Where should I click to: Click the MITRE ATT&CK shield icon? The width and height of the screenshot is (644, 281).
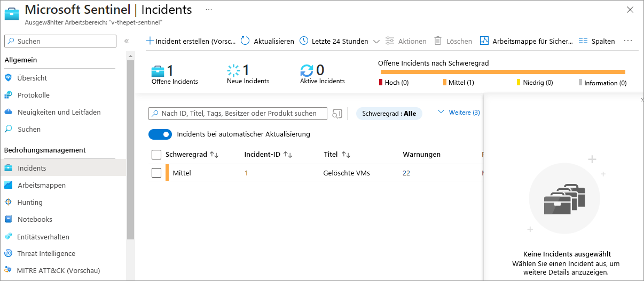pos(8,270)
